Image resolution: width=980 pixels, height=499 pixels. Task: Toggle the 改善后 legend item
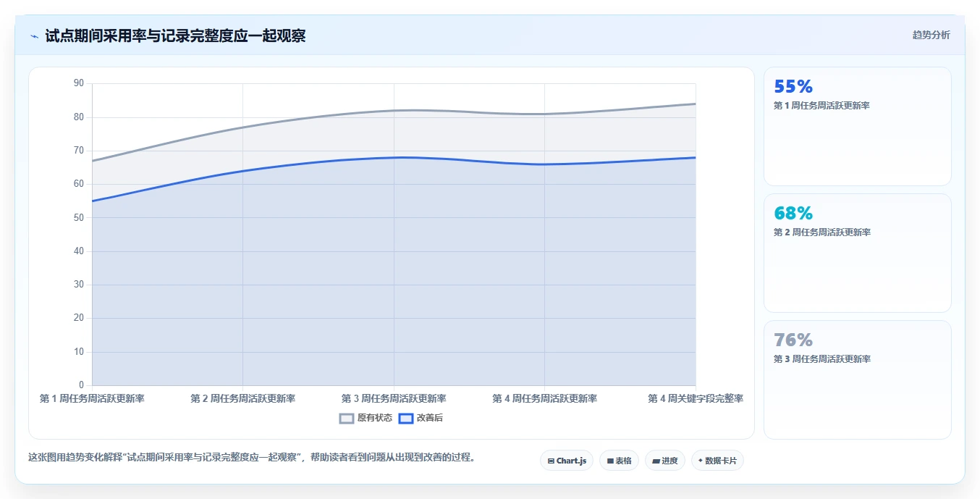click(421, 418)
